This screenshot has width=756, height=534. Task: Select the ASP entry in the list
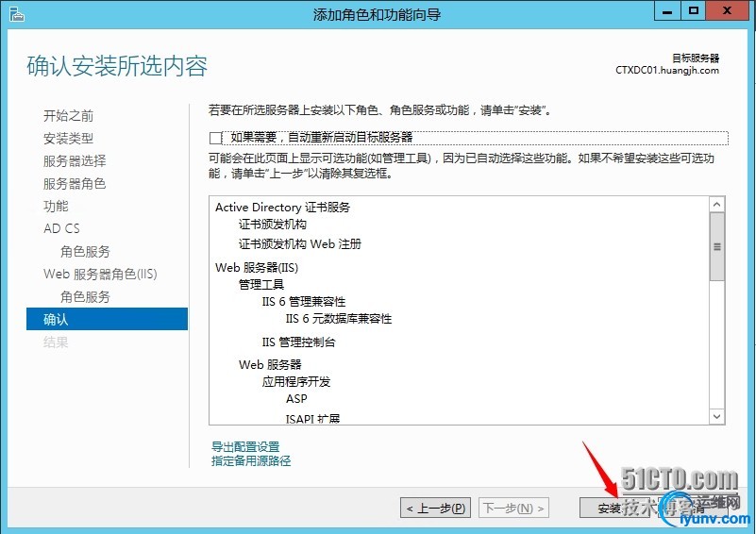click(296, 398)
